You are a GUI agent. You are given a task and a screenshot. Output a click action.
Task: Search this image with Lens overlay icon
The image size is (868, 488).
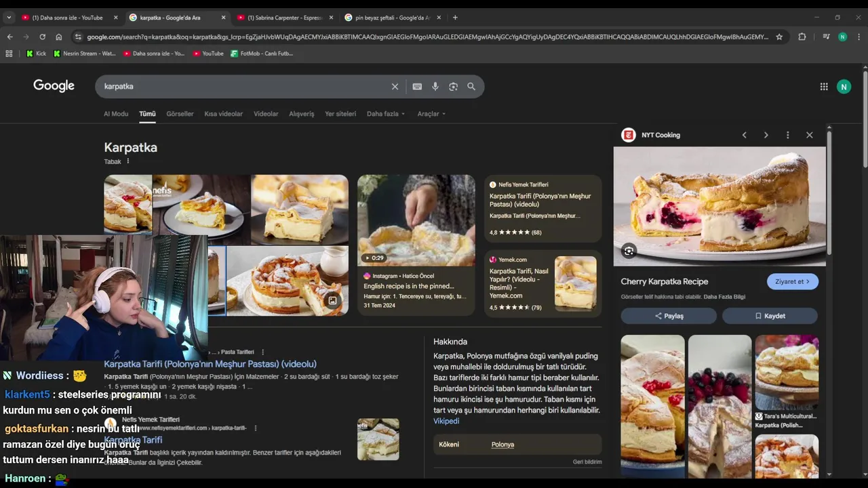[x=629, y=251]
